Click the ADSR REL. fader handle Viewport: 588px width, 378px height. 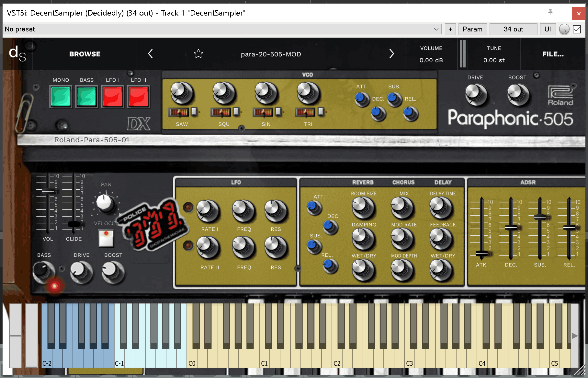[569, 228]
